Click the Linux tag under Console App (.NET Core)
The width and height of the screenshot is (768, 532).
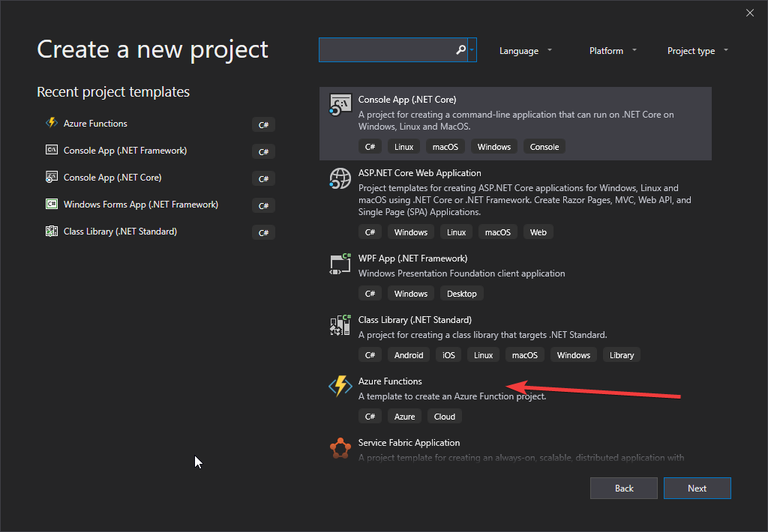[x=404, y=147]
